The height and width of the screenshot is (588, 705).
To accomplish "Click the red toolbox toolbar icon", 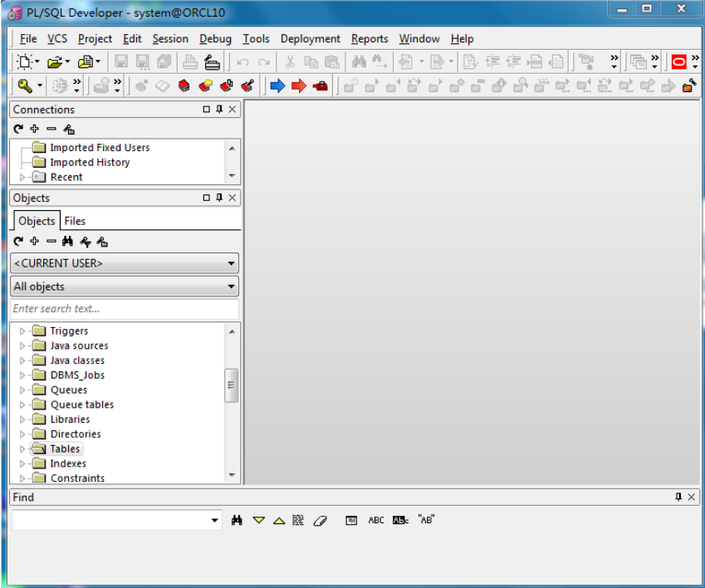I will pyautogui.click(x=321, y=86).
